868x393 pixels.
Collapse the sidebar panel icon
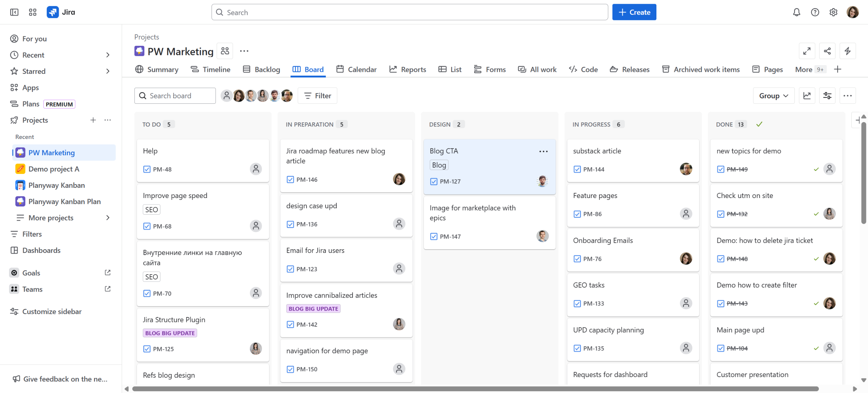click(14, 12)
